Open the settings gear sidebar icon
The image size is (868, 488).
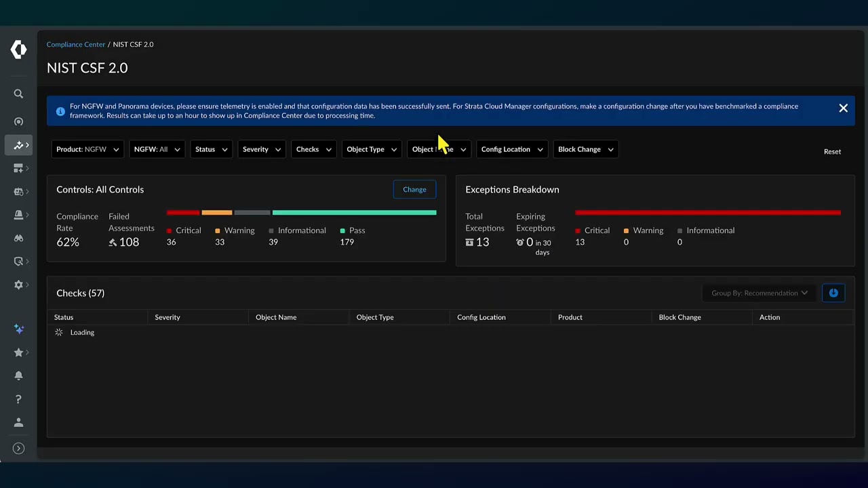coord(18,285)
